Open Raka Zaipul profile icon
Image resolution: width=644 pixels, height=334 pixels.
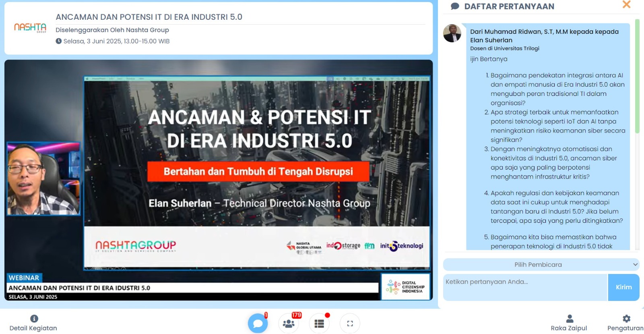click(x=570, y=319)
